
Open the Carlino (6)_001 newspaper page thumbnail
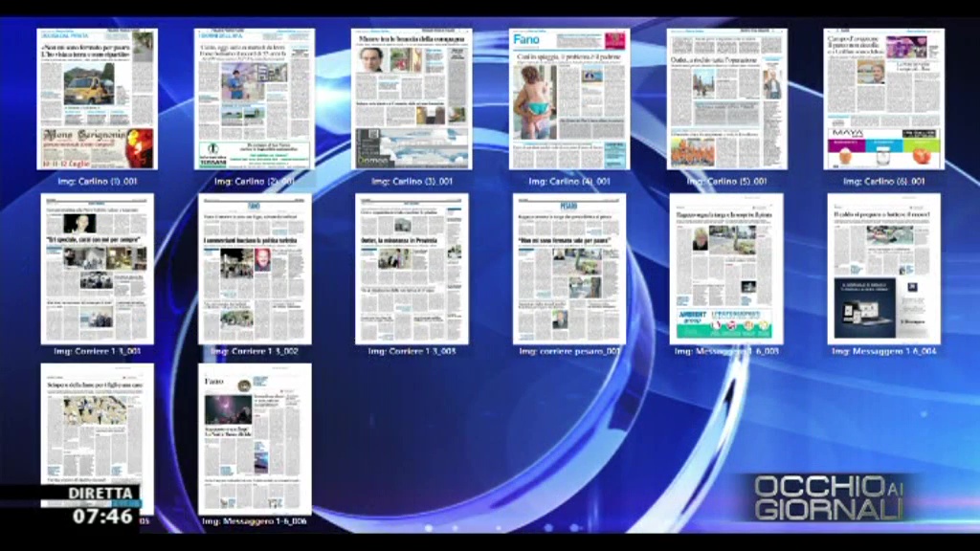tap(883, 99)
